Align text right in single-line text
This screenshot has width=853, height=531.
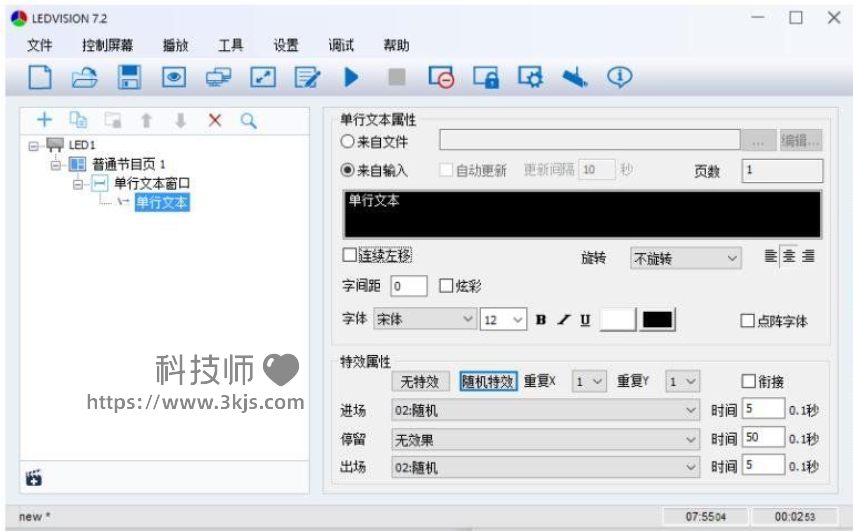808,256
